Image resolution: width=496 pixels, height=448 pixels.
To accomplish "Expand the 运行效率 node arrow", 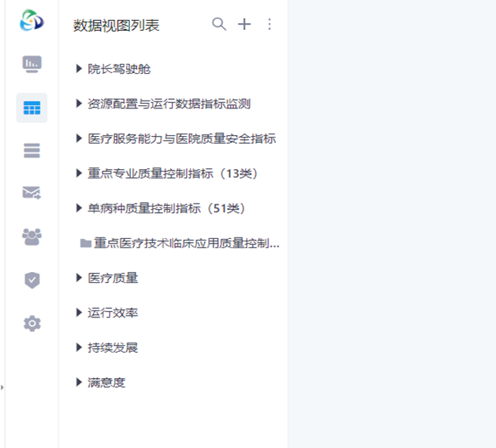I will tap(78, 312).
